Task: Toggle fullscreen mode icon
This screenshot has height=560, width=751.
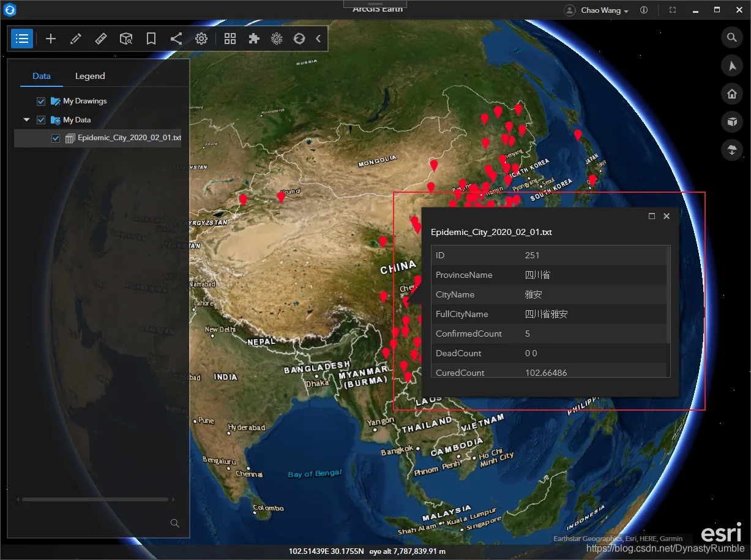Action: pyautogui.click(x=673, y=10)
